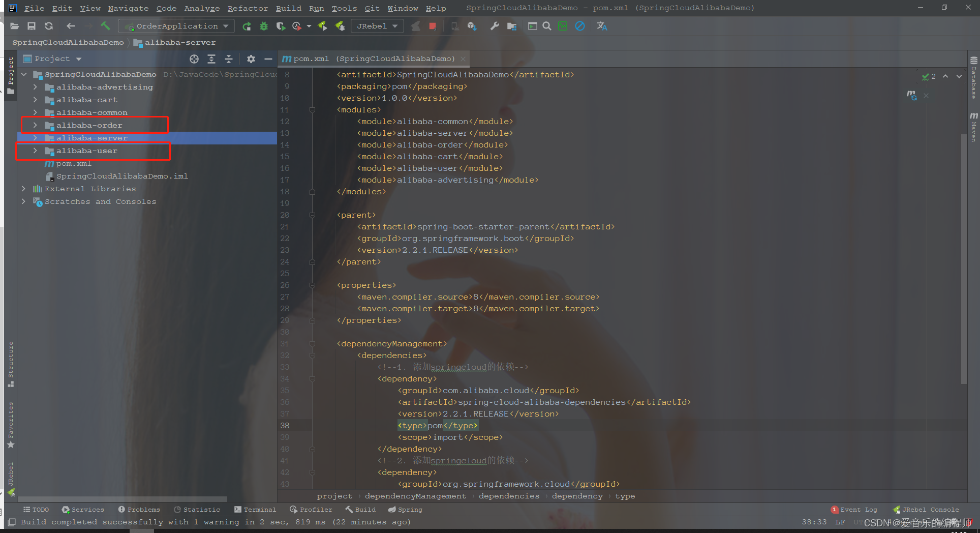Open Project Structure folder icon in toolbar

(511, 26)
